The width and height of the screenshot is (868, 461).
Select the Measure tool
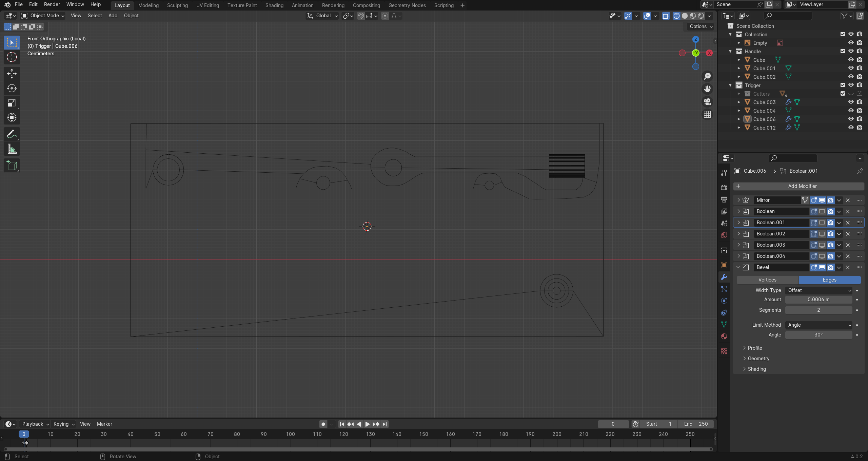pyautogui.click(x=12, y=149)
